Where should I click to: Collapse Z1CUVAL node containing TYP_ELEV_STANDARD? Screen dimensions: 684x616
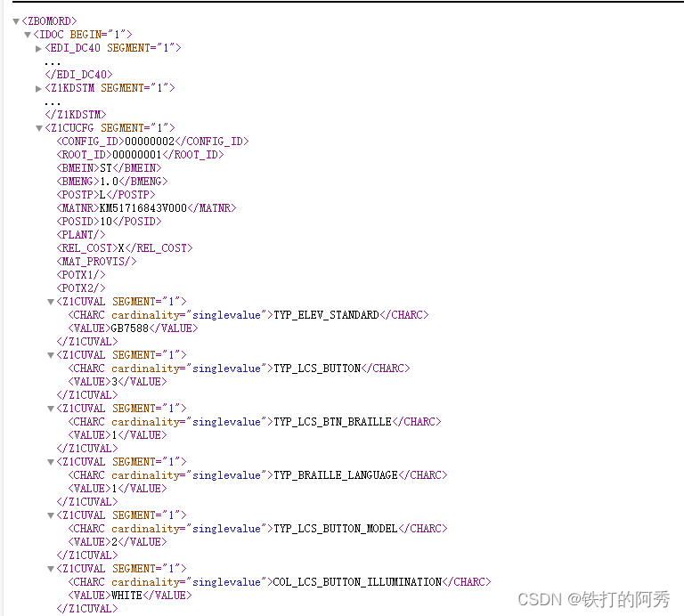(51, 302)
